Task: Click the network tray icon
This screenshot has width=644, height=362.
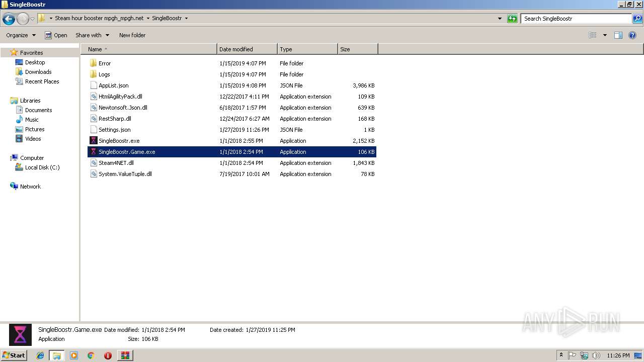Action: 584,355
